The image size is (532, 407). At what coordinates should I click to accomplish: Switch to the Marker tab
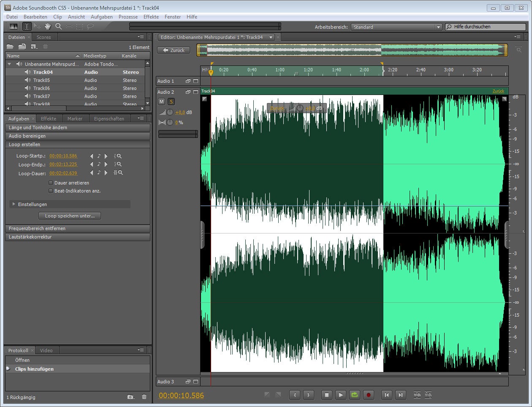(75, 119)
